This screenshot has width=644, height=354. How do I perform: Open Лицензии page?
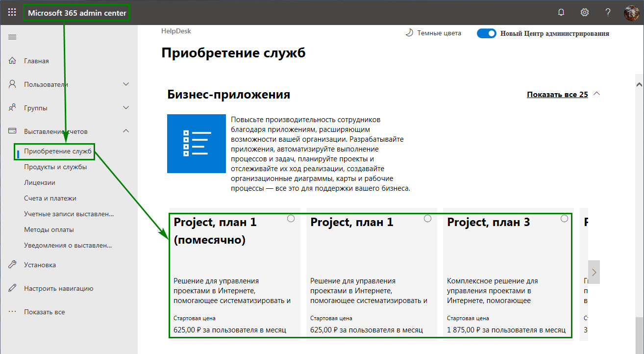point(40,182)
